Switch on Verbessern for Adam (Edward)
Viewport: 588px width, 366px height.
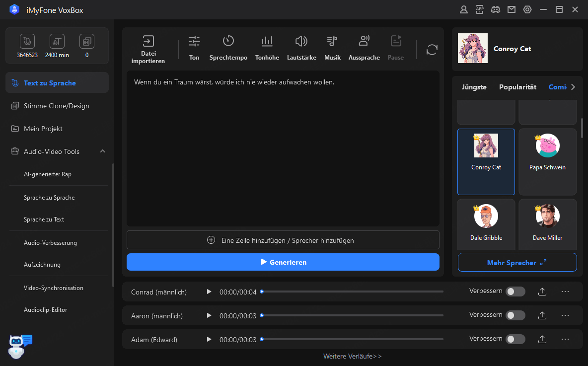(x=515, y=339)
